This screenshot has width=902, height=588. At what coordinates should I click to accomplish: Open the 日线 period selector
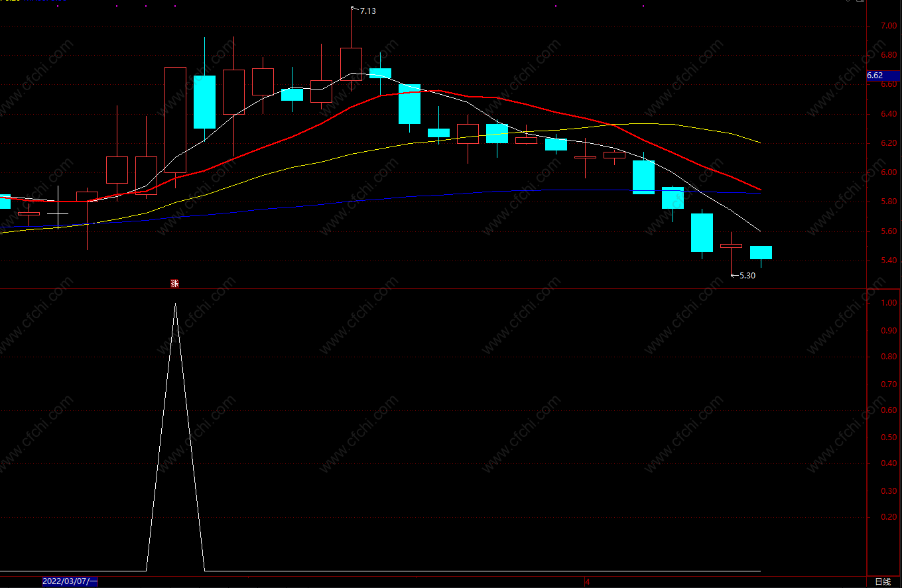coord(883,581)
